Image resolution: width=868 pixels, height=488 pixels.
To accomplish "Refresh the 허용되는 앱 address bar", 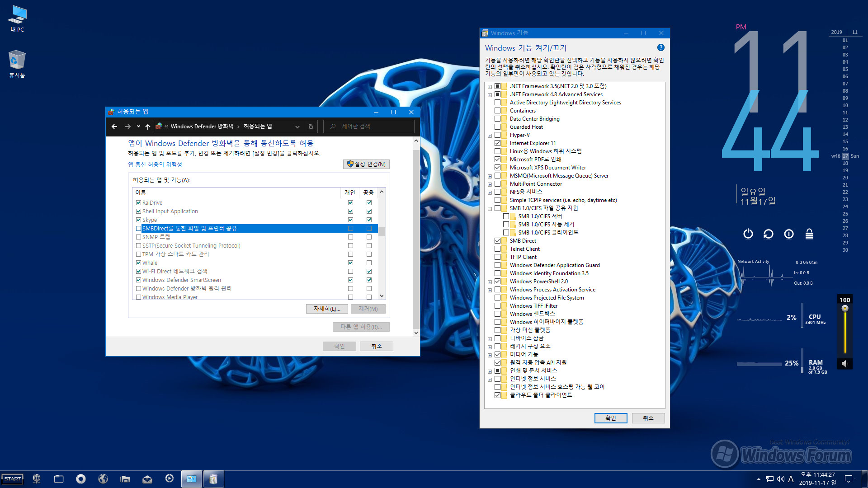I will click(311, 127).
